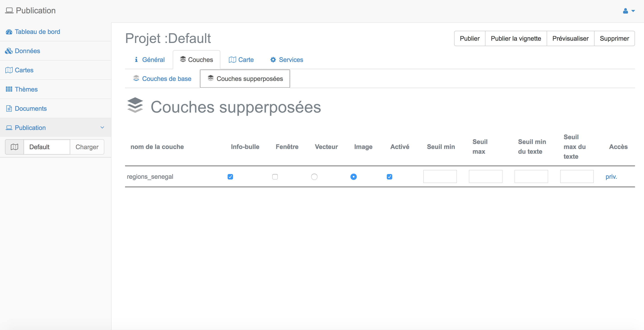The height and width of the screenshot is (330, 644).
Task: Click the map icon beside Default field
Action: [14, 147]
